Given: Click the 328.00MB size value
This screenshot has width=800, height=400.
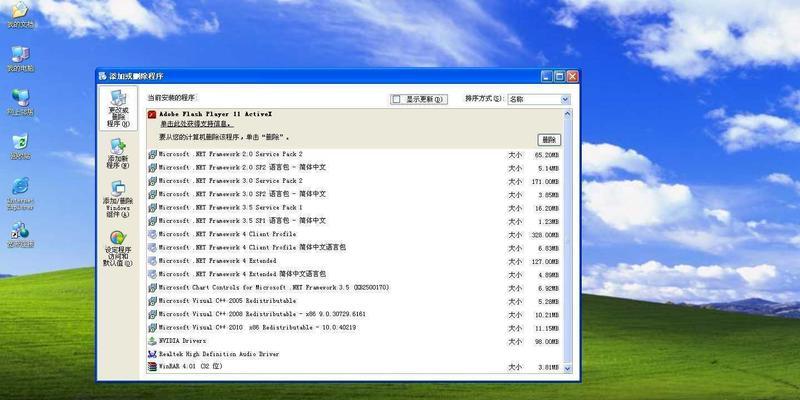Looking at the screenshot, I should 545,235.
